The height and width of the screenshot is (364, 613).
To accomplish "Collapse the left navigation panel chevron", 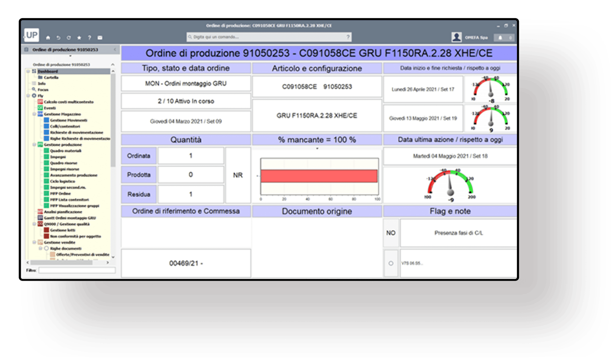I will coord(115,50).
